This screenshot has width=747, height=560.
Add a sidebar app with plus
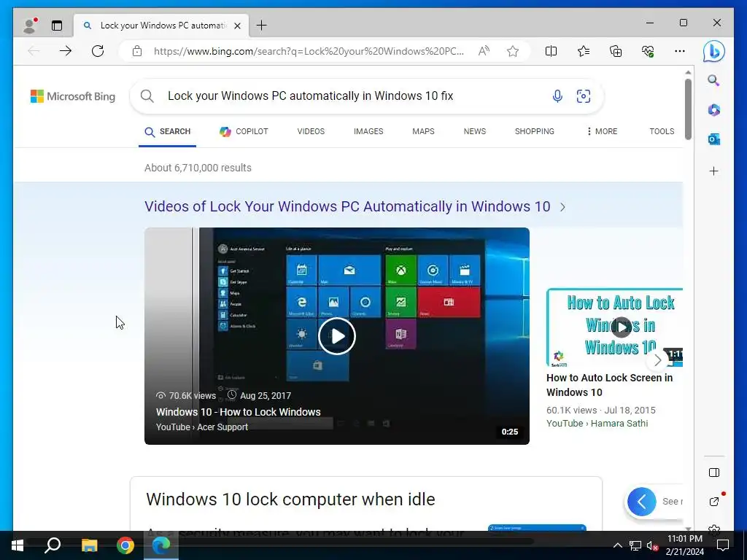click(x=713, y=171)
